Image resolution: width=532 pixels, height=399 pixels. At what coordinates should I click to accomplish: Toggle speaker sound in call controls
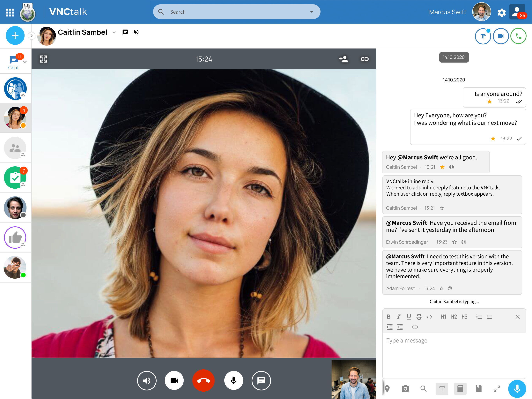point(147,380)
